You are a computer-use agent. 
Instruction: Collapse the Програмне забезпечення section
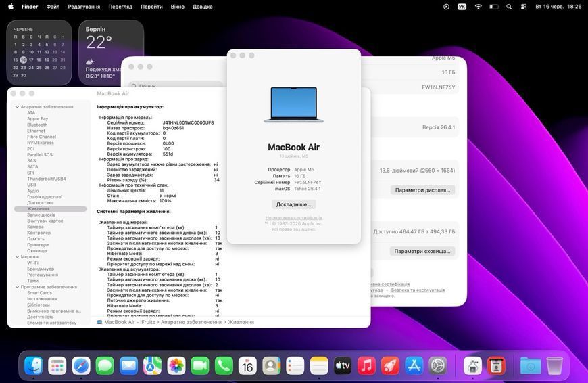18,287
